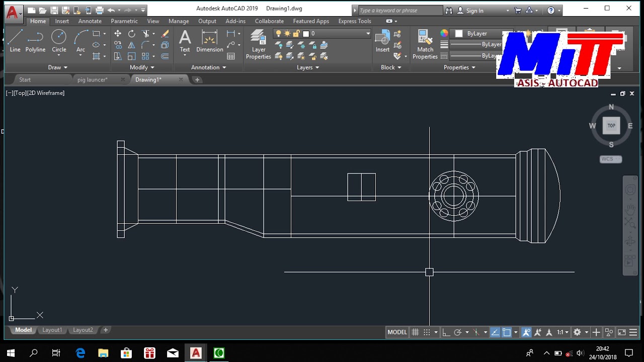Select the Polyline tool
Image resolution: width=644 pixels, height=362 pixels.
tap(35, 41)
